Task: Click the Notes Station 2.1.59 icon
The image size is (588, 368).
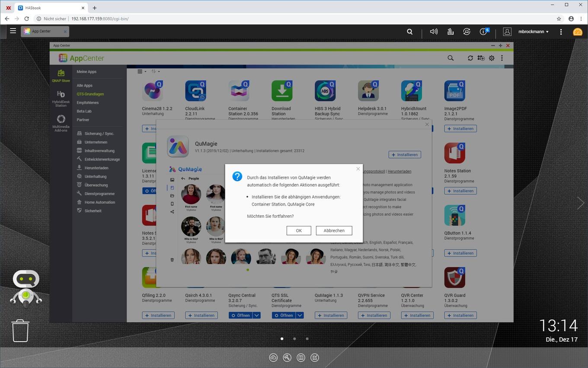Action: (455, 153)
